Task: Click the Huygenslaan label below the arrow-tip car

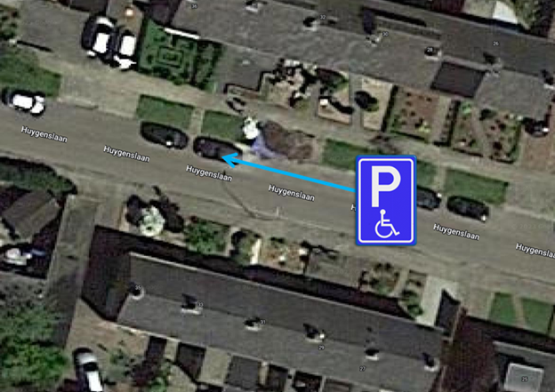Action: point(209,173)
